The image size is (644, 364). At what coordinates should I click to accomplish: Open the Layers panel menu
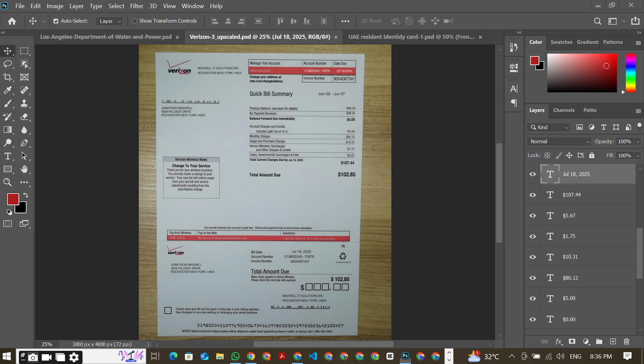click(638, 111)
